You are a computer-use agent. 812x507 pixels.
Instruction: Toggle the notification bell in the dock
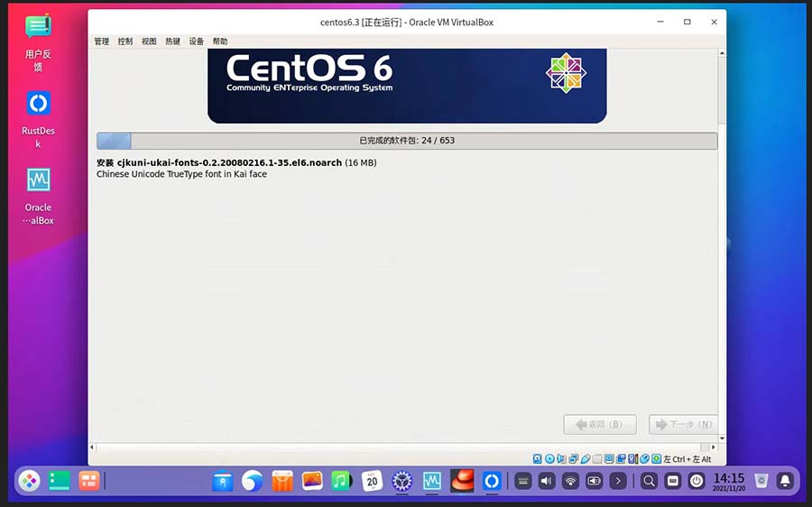[785, 481]
